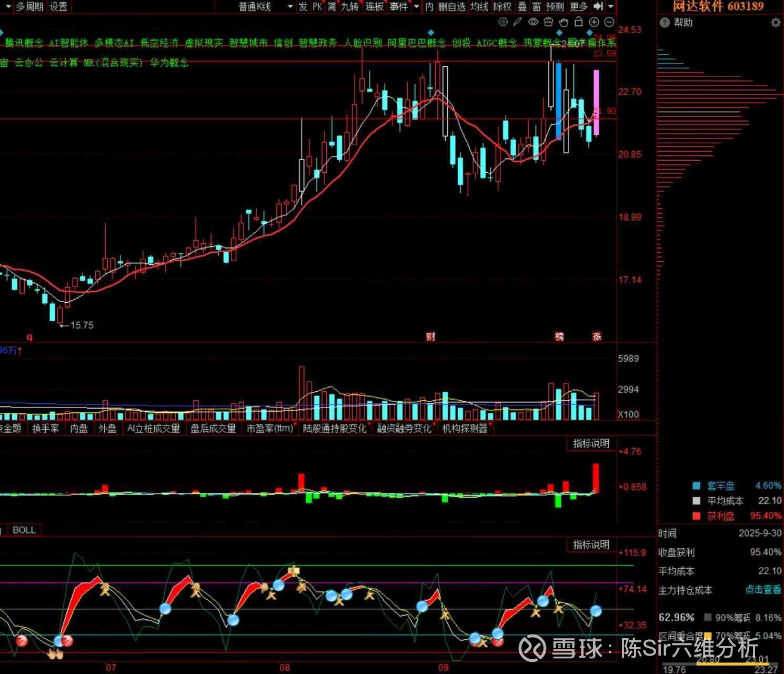Image resolution: width=784 pixels, height=674 pixels.
Task: Click the 15.75 low price label
Action: pos(82,325)
